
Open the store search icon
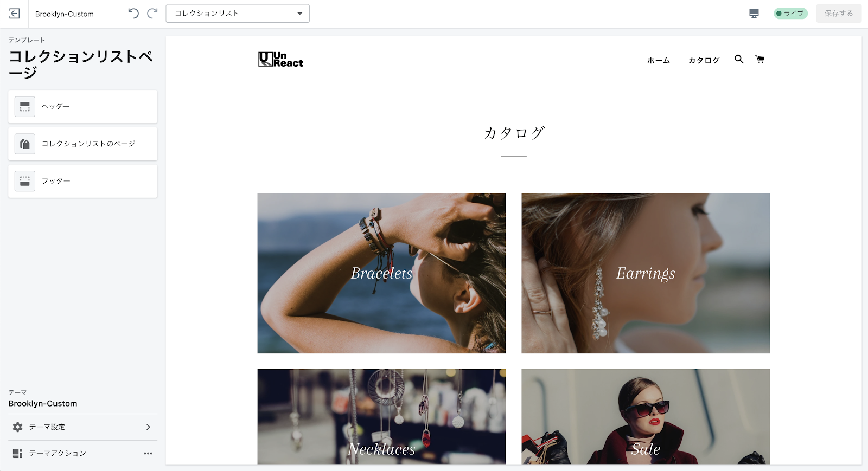pyautogui.click(x=739, y=59)
